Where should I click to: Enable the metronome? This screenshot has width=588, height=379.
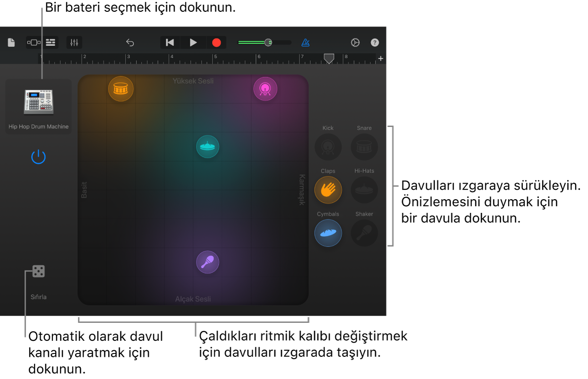(x=306, y=42)
